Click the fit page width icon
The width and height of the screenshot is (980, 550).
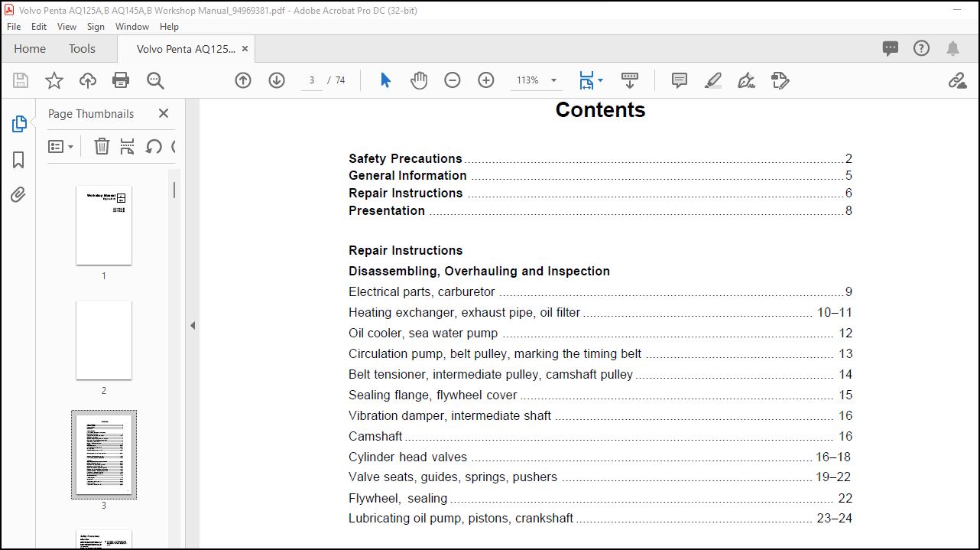point(586,80)
